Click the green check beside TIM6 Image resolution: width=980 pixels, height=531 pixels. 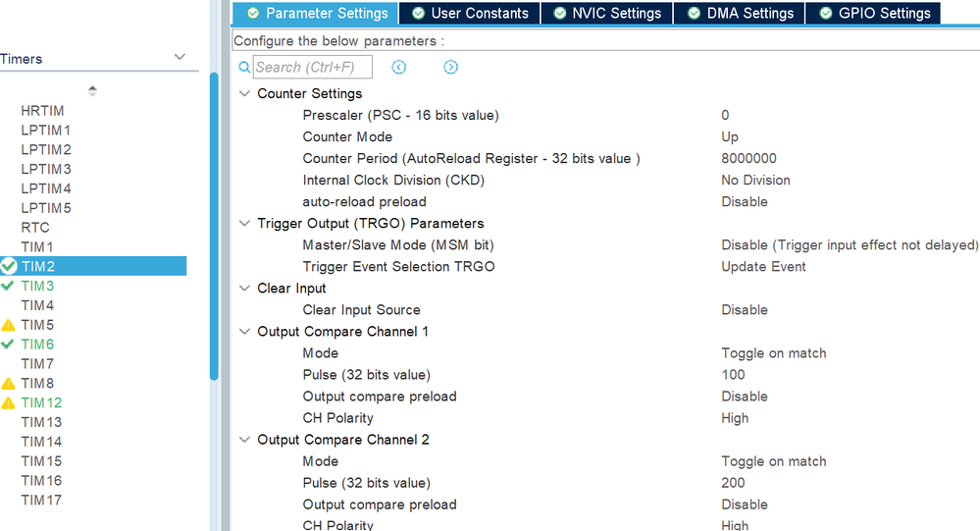point(8,344)
